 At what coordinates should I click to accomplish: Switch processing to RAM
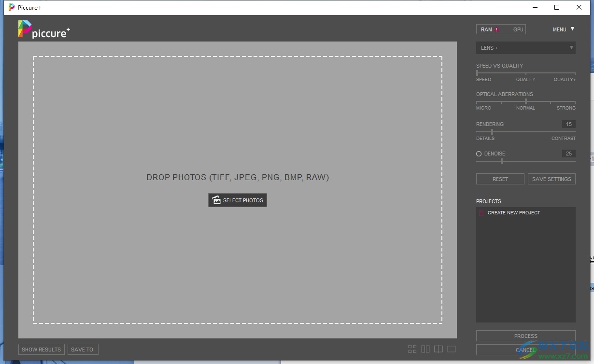tap(486, 30)
